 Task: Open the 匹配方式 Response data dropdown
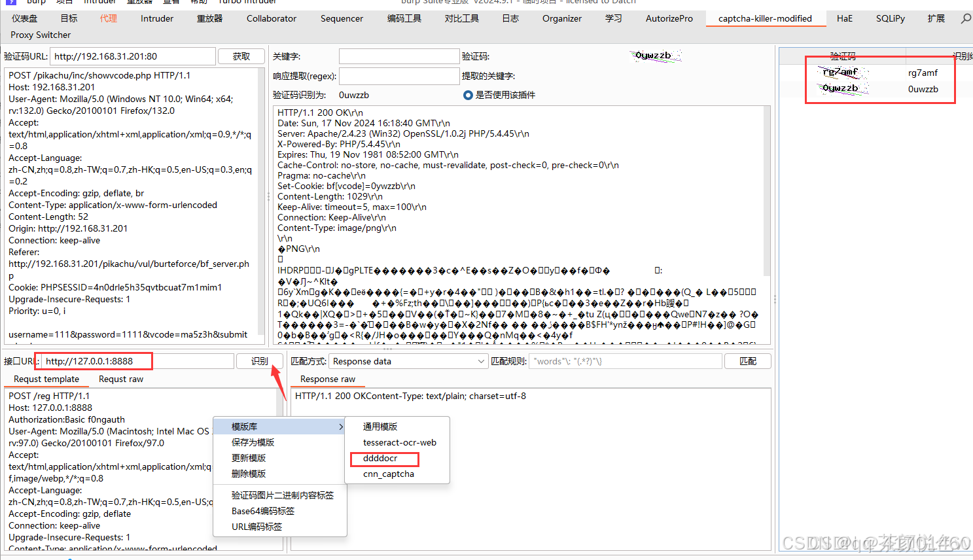click(x=409, y=361)
